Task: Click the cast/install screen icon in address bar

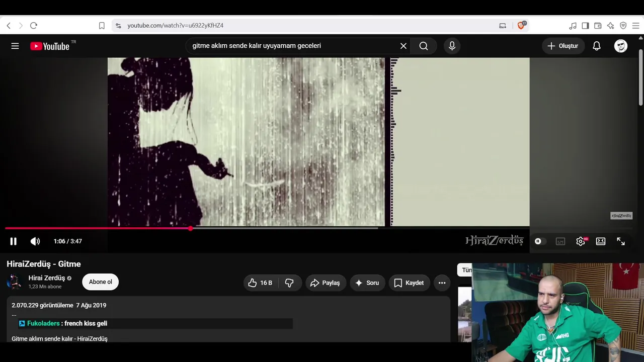Action: (503, 26)
